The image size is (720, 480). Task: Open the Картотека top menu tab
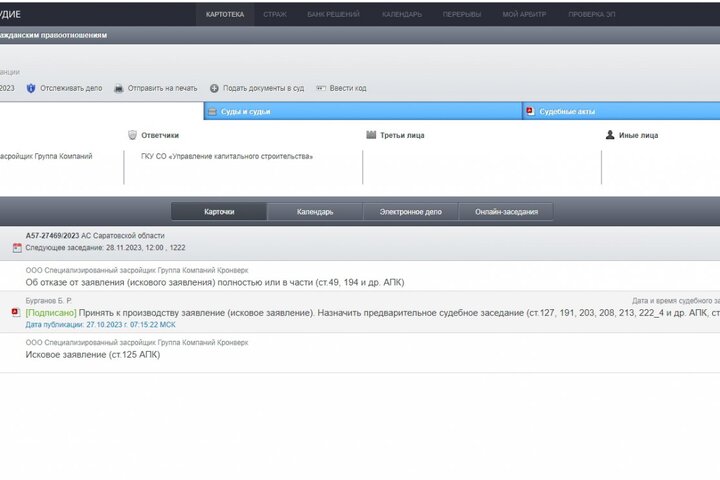point(225,14)
